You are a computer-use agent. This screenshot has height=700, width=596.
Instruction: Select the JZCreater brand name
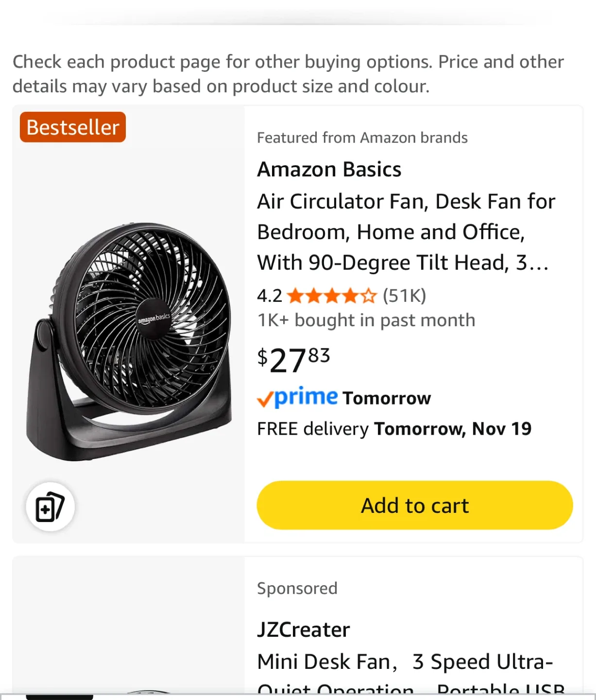[x=303, y=629]
